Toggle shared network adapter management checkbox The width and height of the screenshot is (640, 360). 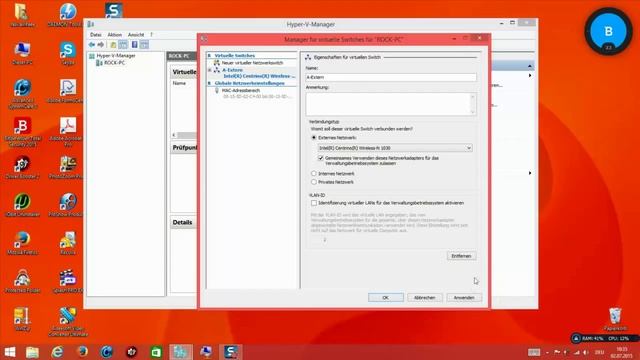[x=320, y=158]
